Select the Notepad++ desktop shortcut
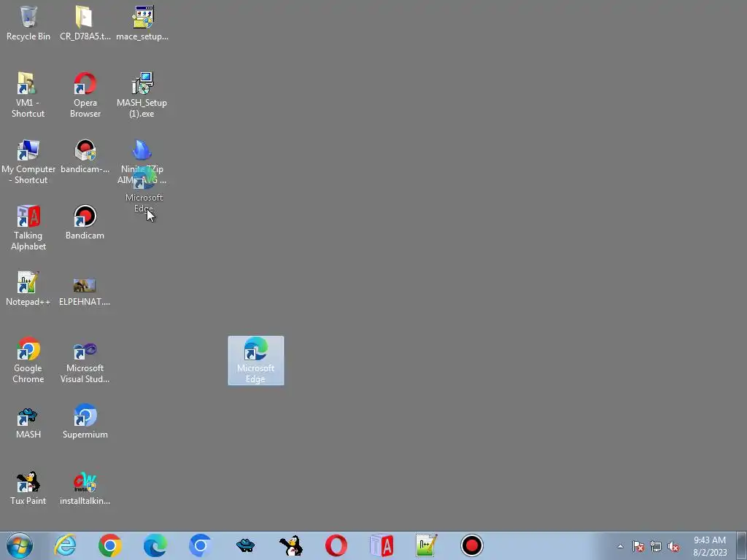Viewport: 747px width, 560px height. [x=28, y=289]
